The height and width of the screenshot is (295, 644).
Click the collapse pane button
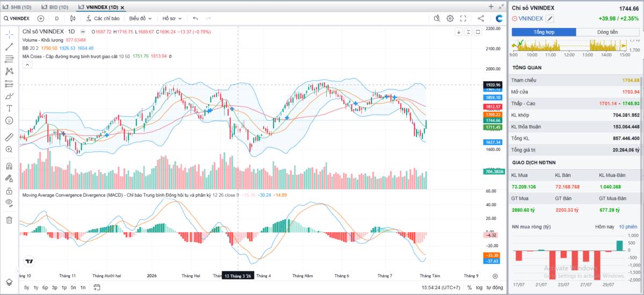coord(469,32)
